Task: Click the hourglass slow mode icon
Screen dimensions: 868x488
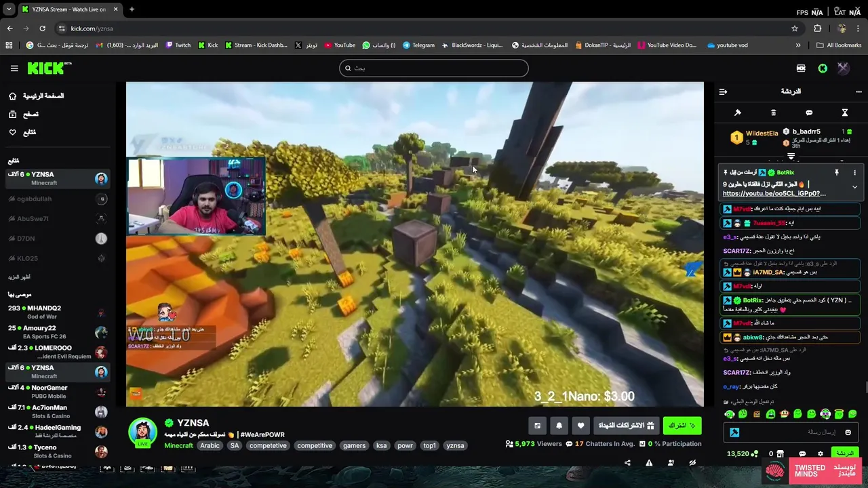Action: [845, 113]
